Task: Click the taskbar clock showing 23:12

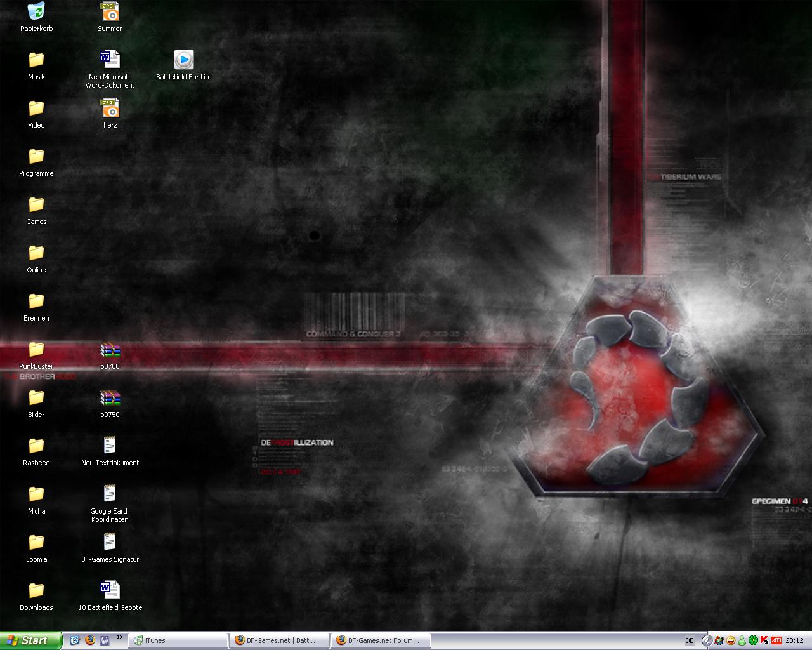Action: (x=794, y=640)
